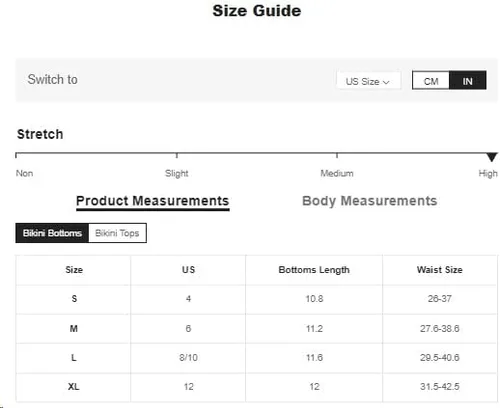The height and width of the screenshot is (408, 500).
Task: Click the Slight stretch tick label
Action: pos(177,173)
